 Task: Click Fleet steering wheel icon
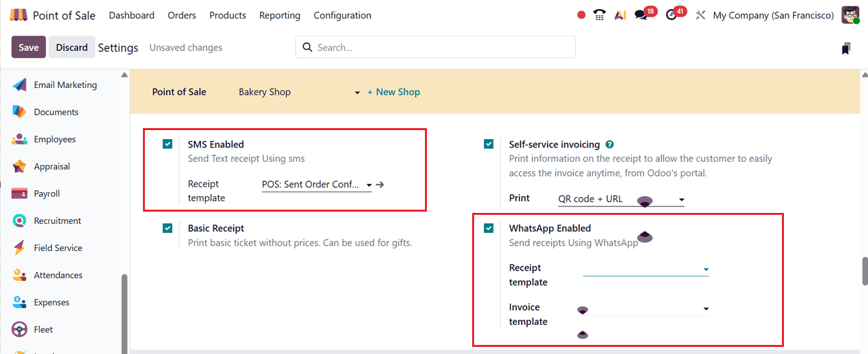(x=20, y=329)
